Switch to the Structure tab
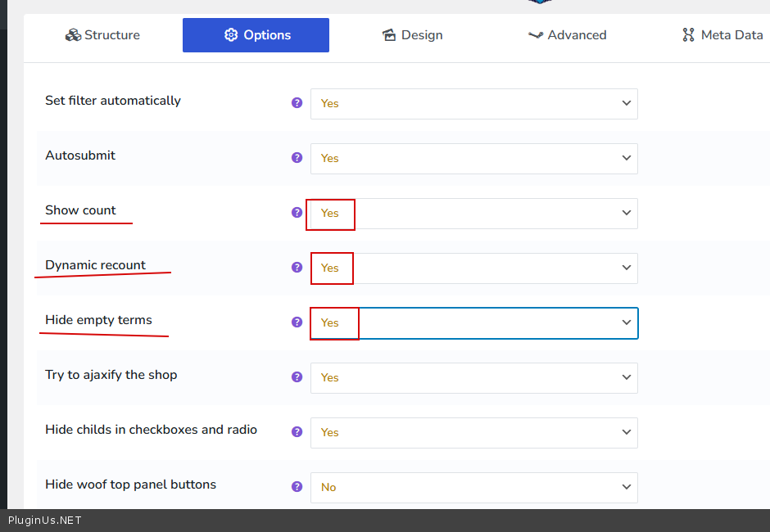 [x=102, y=35]
